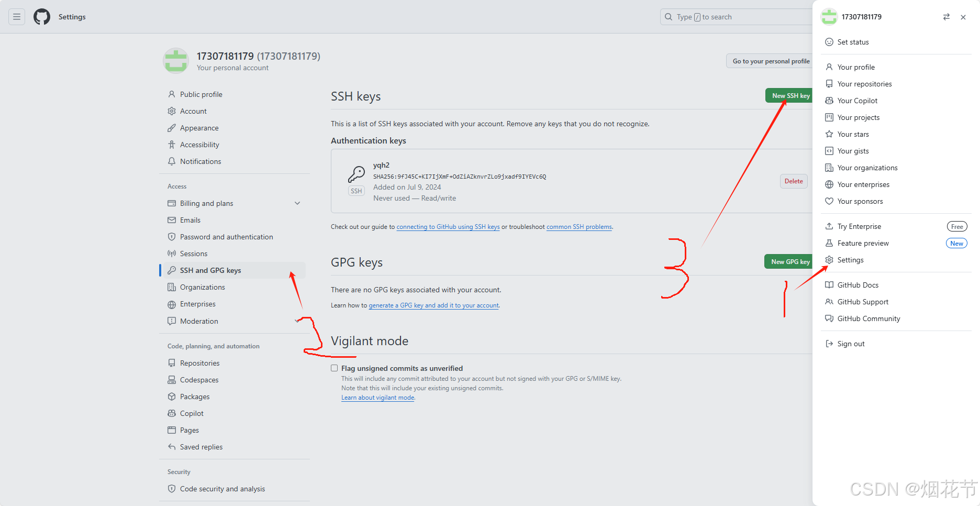This screenshot has height=506, width=980.
Task: Click the Try Enterprise upload icon
Action: coord(829,226)
